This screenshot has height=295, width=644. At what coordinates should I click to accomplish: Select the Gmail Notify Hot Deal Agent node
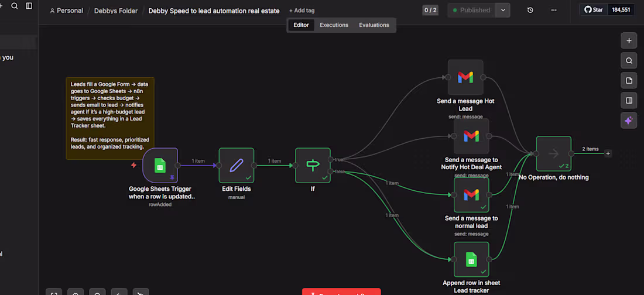[471, 136]
